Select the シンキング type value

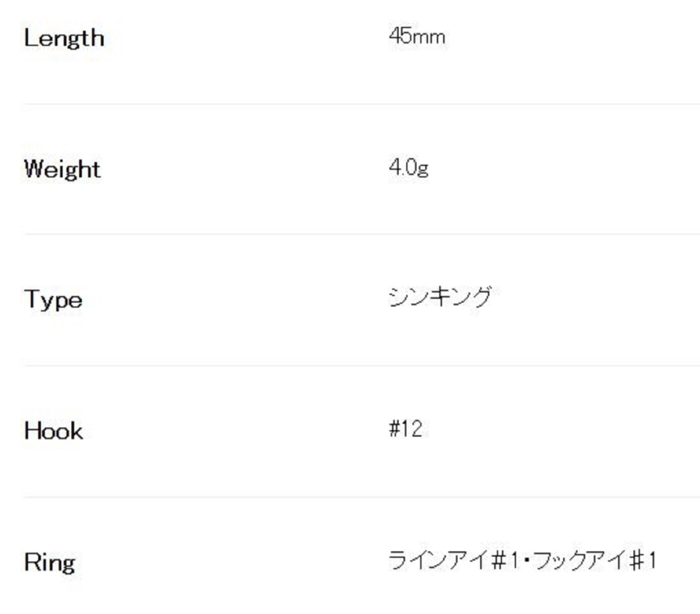[x=440, y=297]
